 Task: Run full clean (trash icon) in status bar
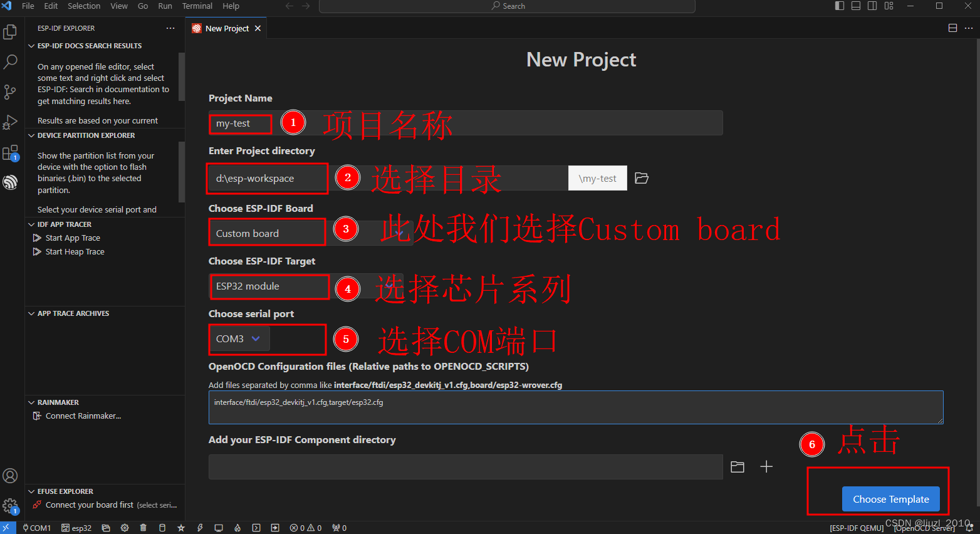click(x=143, y=528)
